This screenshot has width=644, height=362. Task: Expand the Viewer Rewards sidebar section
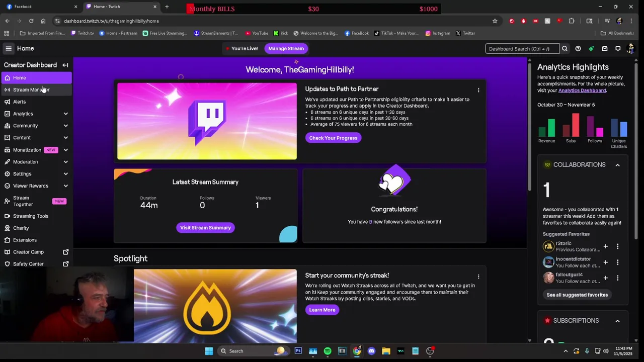pyautogui.click(x=65, y=186)
